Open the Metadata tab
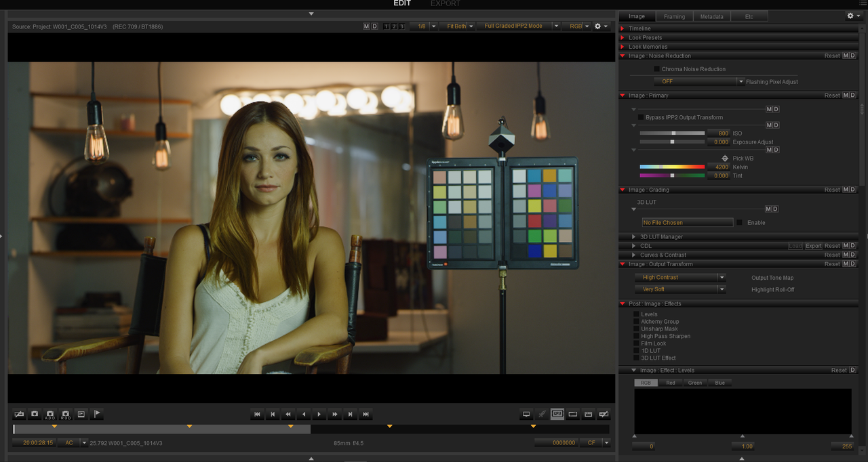 pyautogui.click(x=711, y=16)
